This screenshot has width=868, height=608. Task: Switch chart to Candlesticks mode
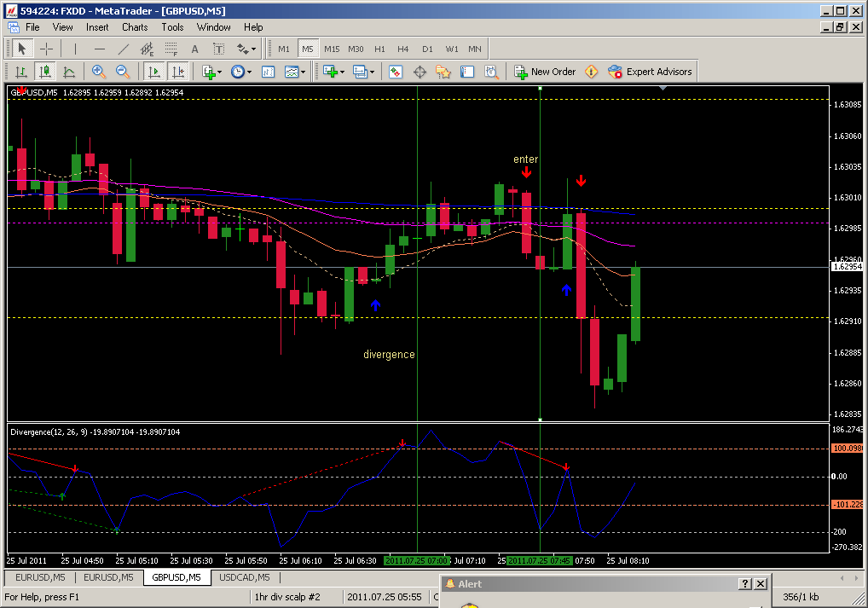coord(45,72)
